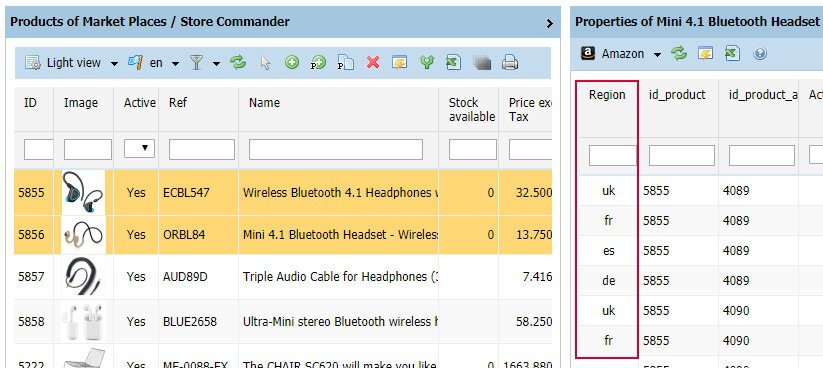This screenshot has height=368, width=823.
Task: Sort by the Name column header
Action: pos(265,103)
